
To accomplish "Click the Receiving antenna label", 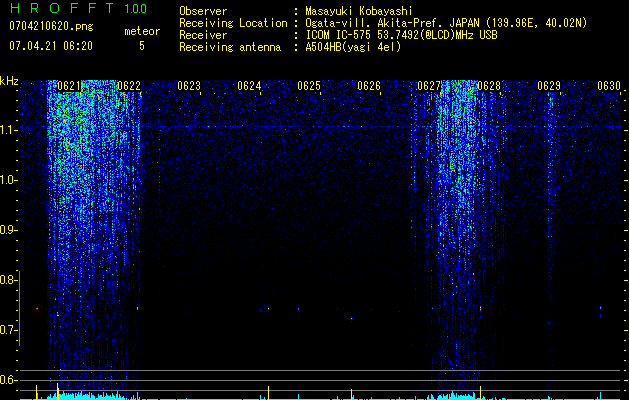I will click(x=230, y=47).
